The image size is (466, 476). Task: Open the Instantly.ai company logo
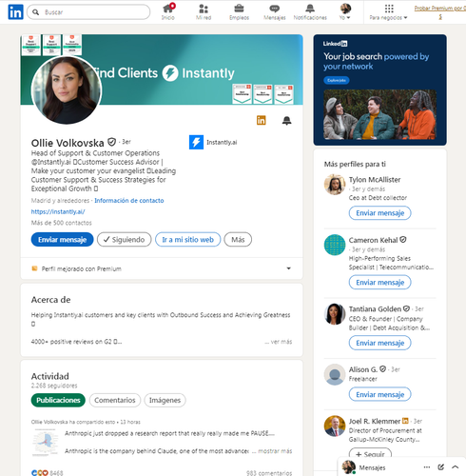point(196,142)
